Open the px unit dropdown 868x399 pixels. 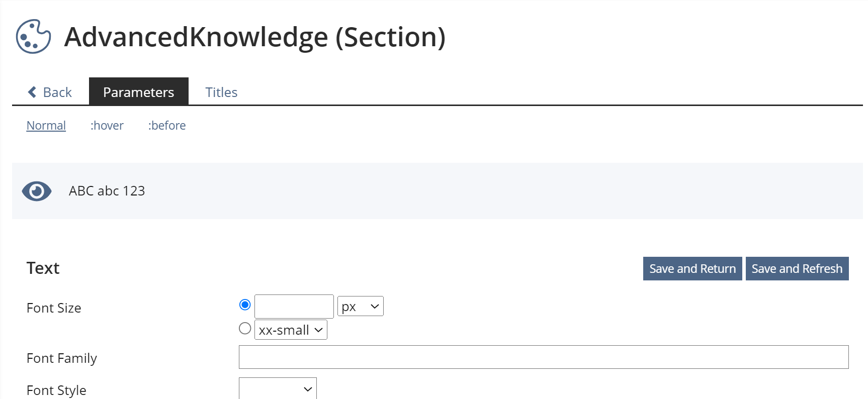(360, 307)
